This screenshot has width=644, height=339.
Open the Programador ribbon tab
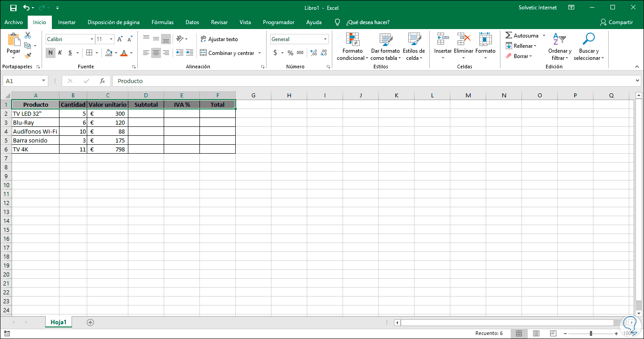[x=279, y=22]
